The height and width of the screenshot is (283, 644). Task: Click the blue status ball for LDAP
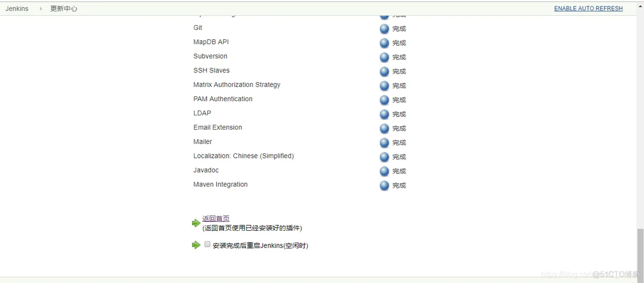384,114
